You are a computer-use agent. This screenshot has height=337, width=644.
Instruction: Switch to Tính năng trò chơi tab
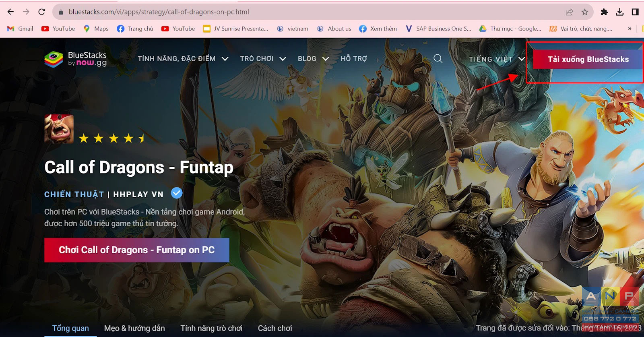tap(211, 328)
